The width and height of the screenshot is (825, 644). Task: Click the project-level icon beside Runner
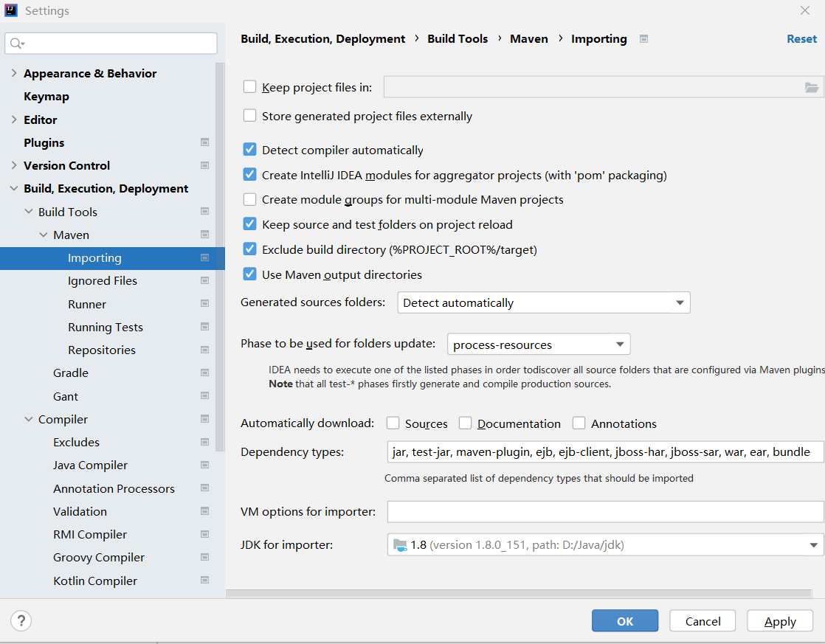click(204, 304)
